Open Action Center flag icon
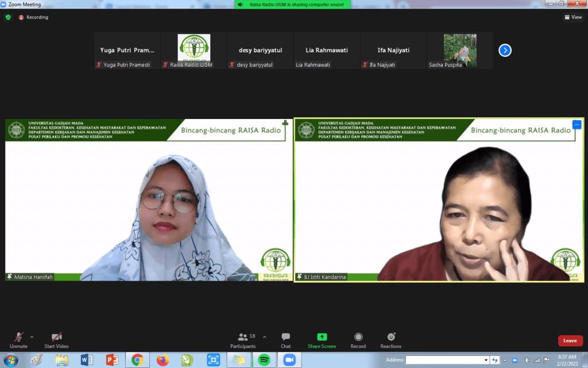The image size is (588, 368). coord(547,360)
